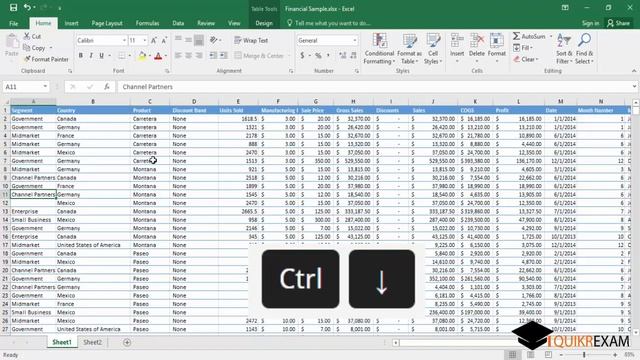640x360 pixels.
Task: Open the Number Format General dropdown
Action: tap(327, 40)
